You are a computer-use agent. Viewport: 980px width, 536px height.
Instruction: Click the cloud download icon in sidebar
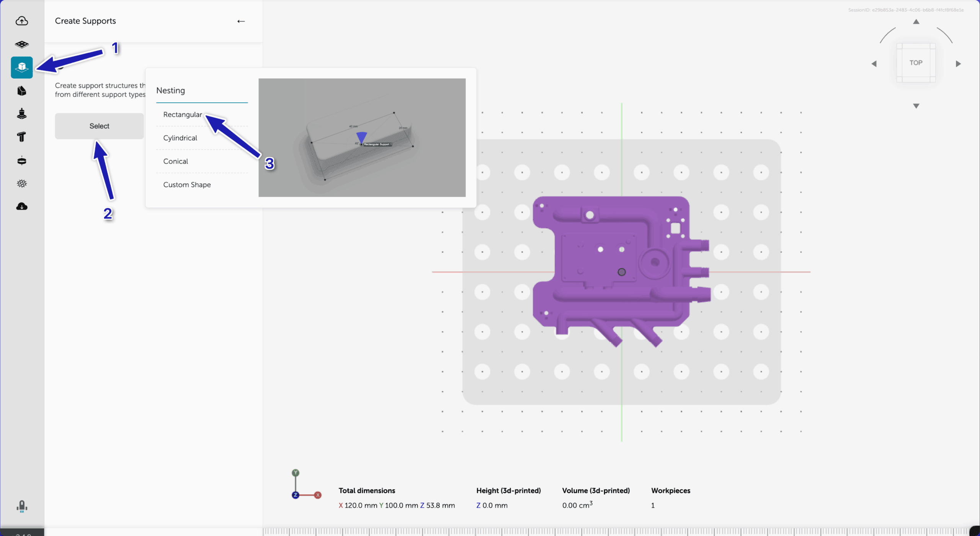coord(22,207)
